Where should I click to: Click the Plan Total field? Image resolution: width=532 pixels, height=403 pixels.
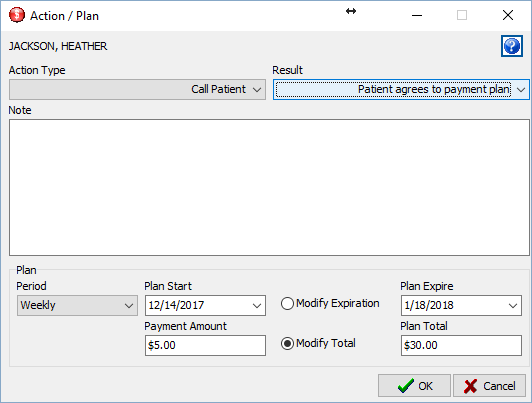tap(461, 345)
